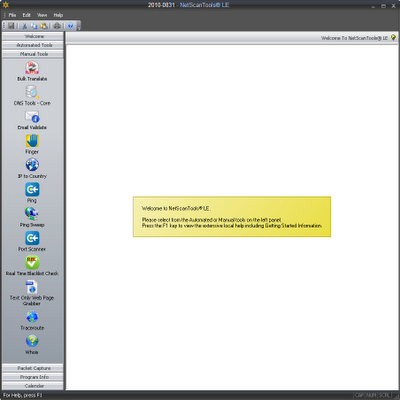
Task: Click the Print toolbar icon
Action: coord(57,26)
